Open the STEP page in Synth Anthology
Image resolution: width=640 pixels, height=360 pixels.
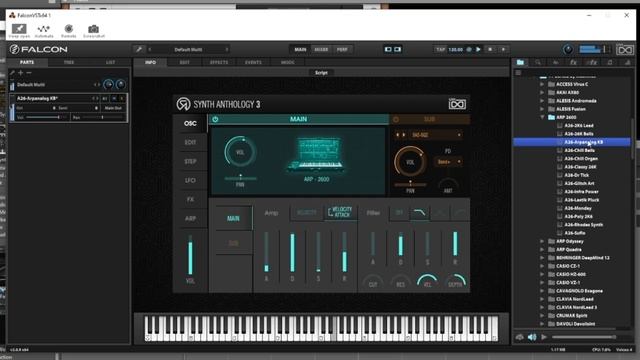coord(190,161)
